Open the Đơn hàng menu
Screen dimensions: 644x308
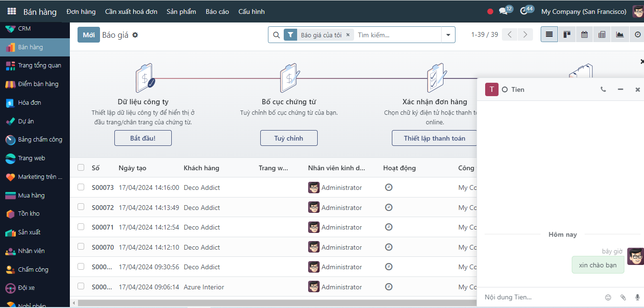click(x=81, y=11)
